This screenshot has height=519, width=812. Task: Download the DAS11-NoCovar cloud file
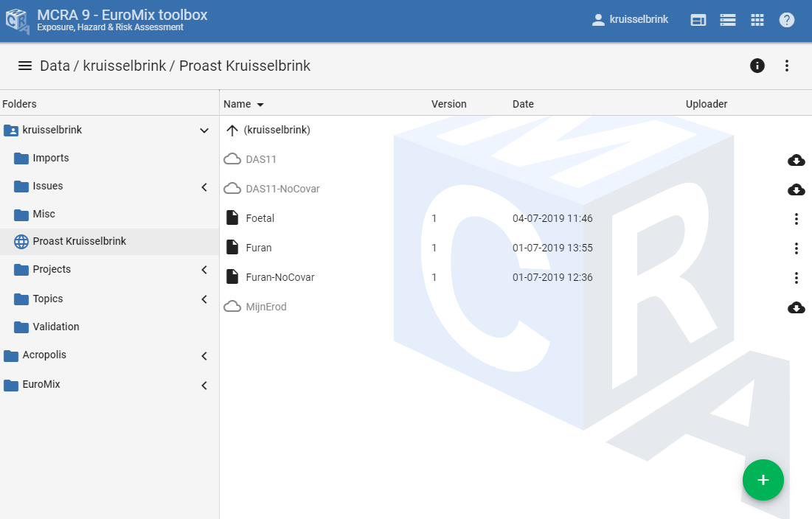click(796, 189)
